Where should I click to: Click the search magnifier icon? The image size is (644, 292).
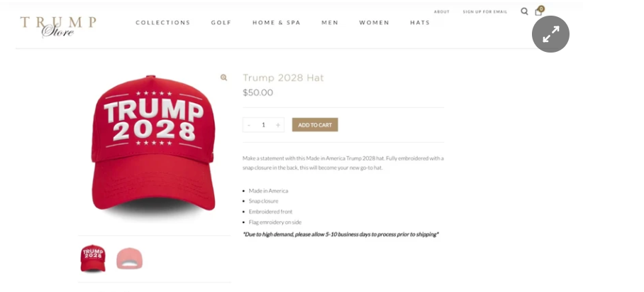pos(524,11)
